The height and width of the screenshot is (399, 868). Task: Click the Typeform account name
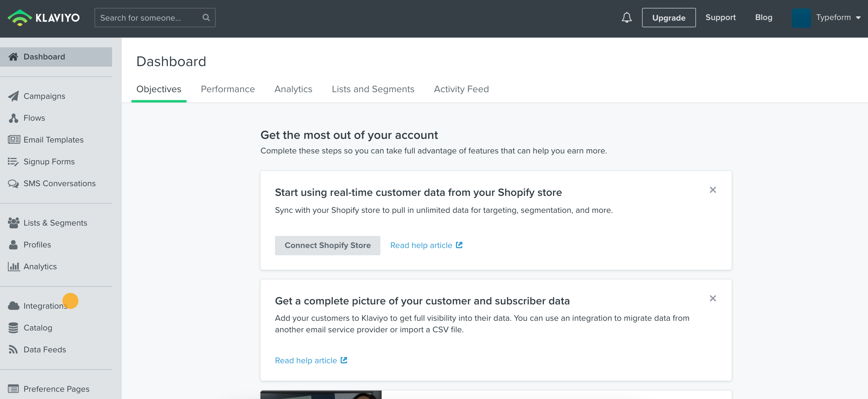tap(833, 18)
